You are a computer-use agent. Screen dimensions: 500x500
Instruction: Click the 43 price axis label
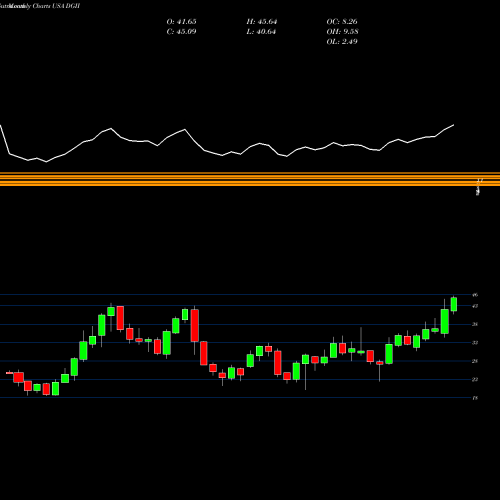tap(475, 306)
